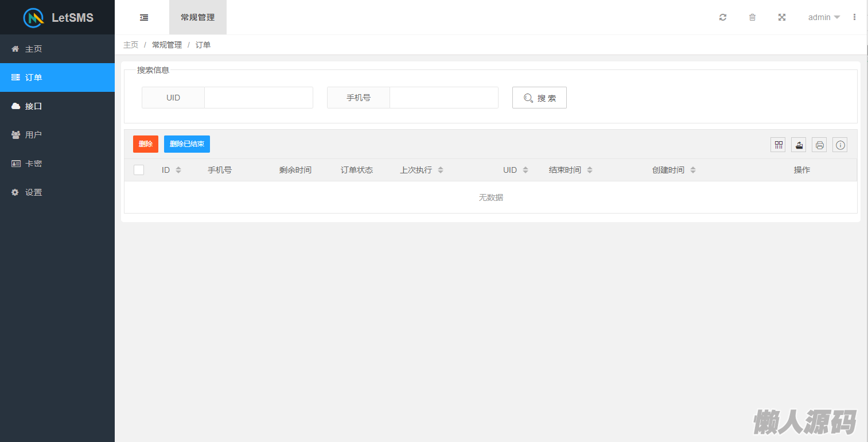Tick the select-all checkbox in table header
This screenshot has width=868, height=442.
point(139,170)
